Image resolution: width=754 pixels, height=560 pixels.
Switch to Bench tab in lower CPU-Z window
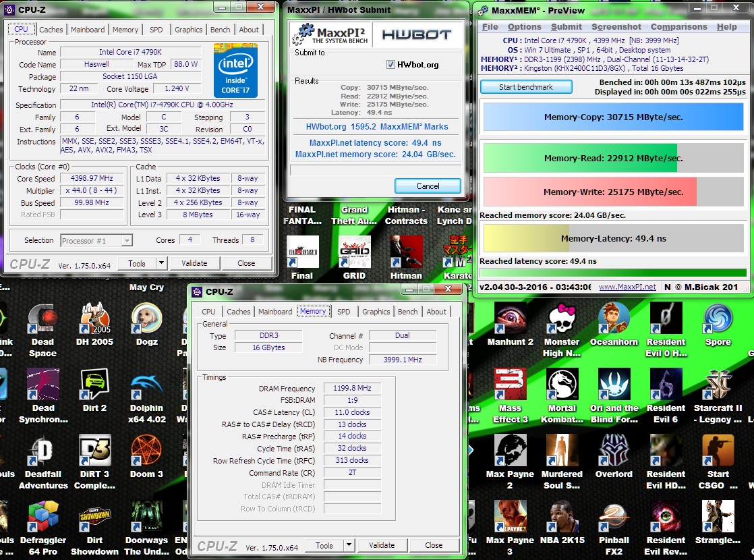[x=408, y=312]
